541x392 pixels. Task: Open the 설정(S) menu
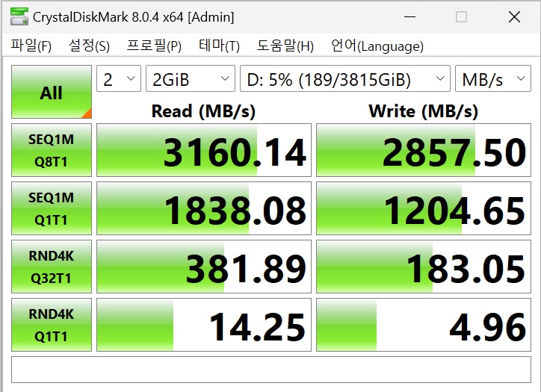[x=89, y=45]
